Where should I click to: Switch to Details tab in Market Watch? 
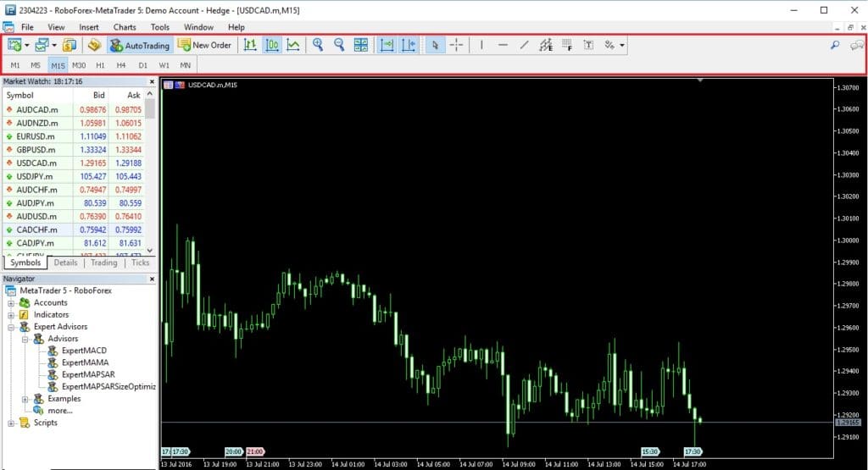click(x=65, y=263)
